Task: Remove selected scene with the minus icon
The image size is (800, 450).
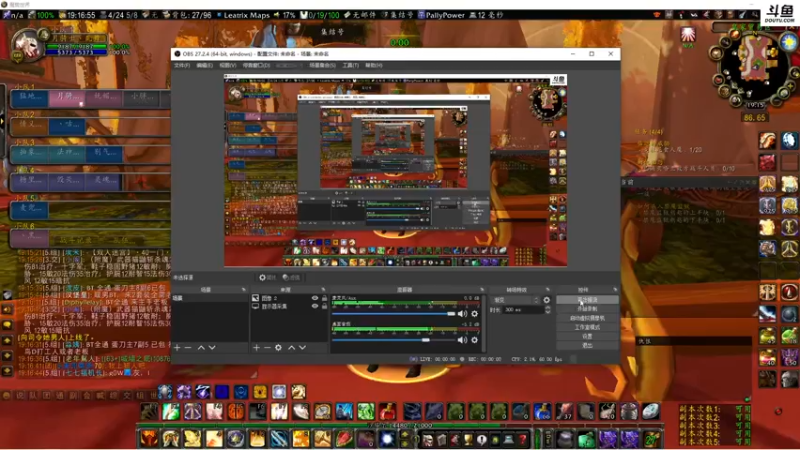Action: [188, 347]
